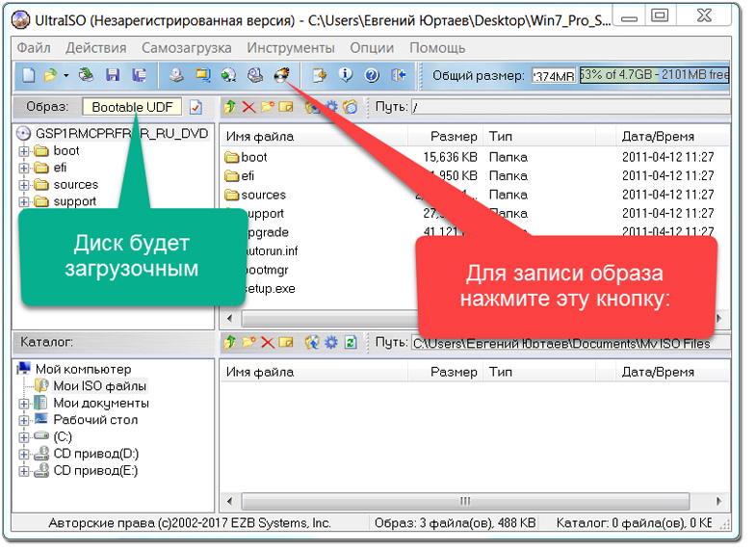Save image with the floppy disk icon
Screen dimensions: 756x551
113,75
